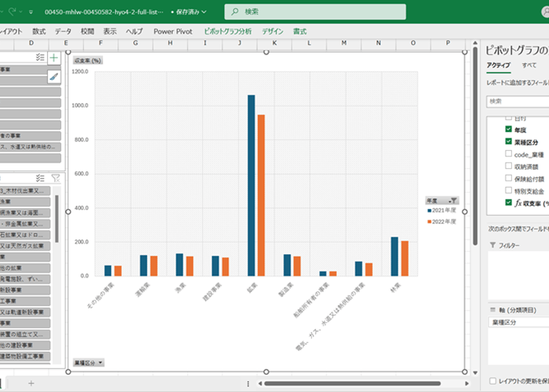This screenshot has height=392, width=549.
Task: Toggle multi-select on the upper slicer
Action: [40, 58]
